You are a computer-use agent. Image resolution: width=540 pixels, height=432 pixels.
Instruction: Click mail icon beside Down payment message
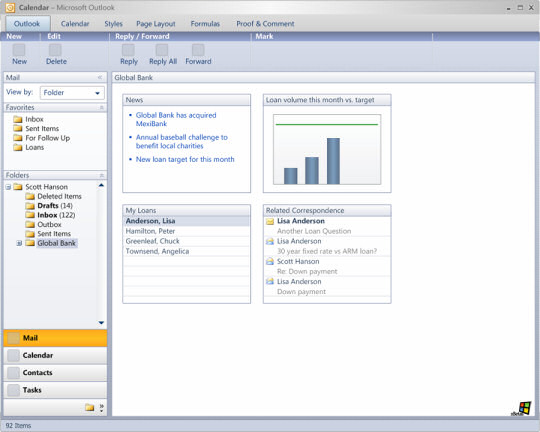click(x=270, y=281)
